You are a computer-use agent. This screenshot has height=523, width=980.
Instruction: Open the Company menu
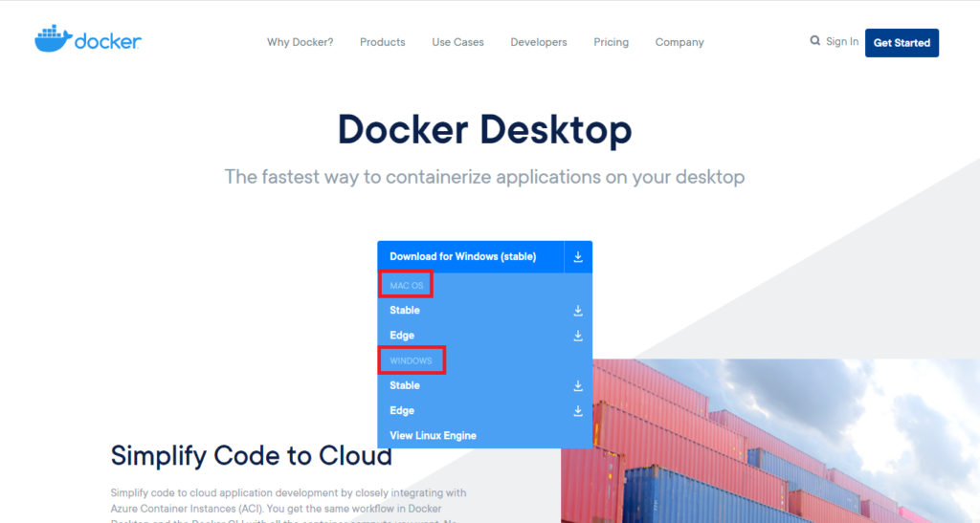pos(679,42)
